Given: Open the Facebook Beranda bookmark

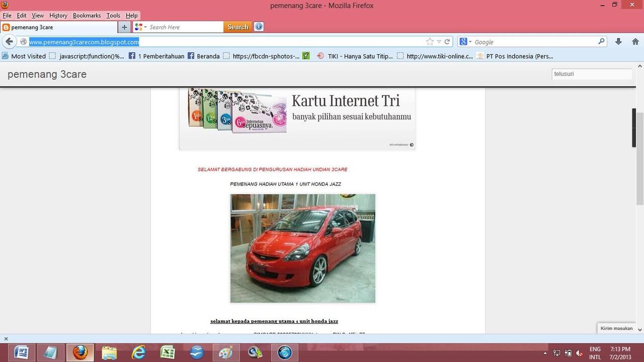Looking at the screenshot, I should (x=204, y=56).
